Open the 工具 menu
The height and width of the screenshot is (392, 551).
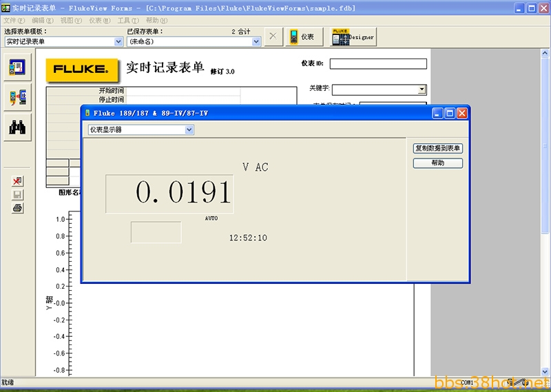tap(128, 21)
